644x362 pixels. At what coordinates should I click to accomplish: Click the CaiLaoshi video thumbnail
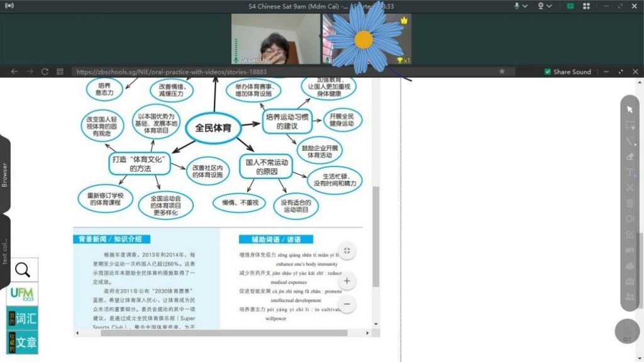click(x=275, y=39)
